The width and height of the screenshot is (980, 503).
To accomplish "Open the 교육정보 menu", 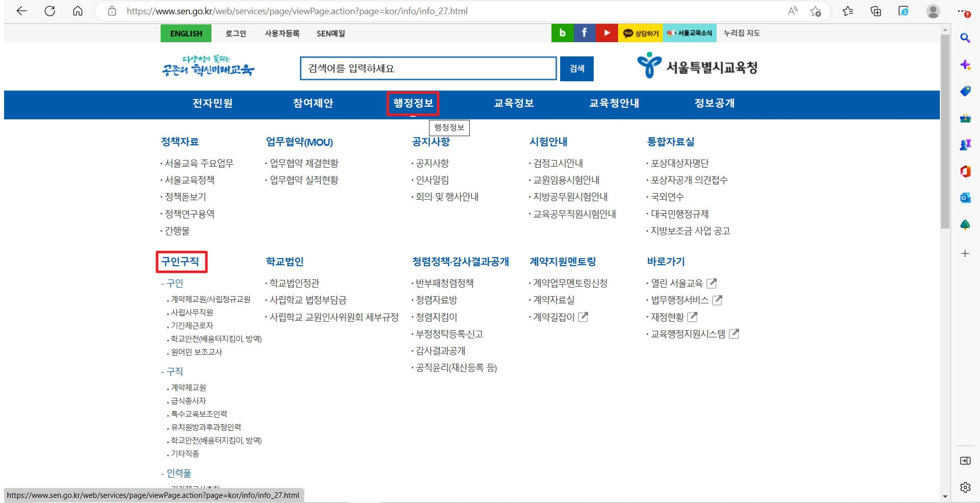I will click(513, 103).
